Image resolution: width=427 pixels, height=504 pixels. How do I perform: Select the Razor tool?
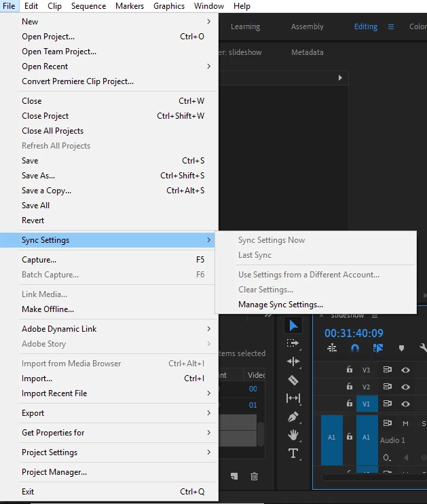[293, 381]
